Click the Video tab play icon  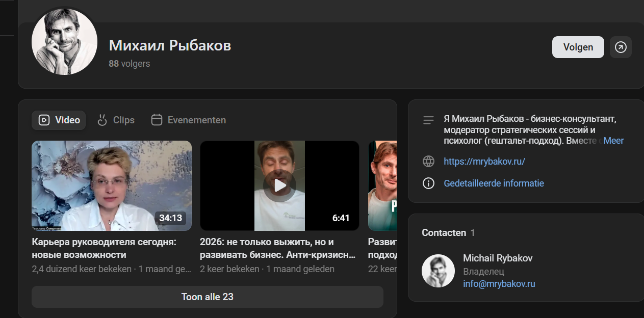coord(44,120)
